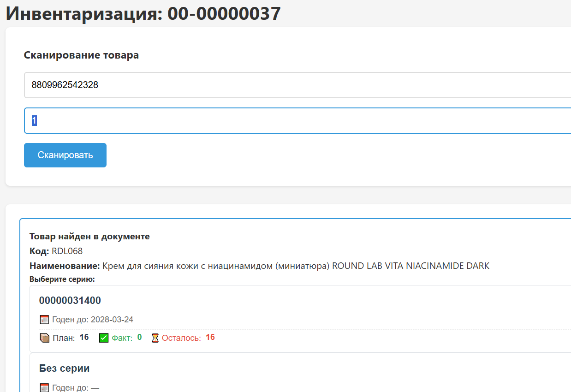Click calendar icon beside Годен до: 2028-03-24
Image resolution: width=571 pixels, height=392 pixels.
(44, 320)
